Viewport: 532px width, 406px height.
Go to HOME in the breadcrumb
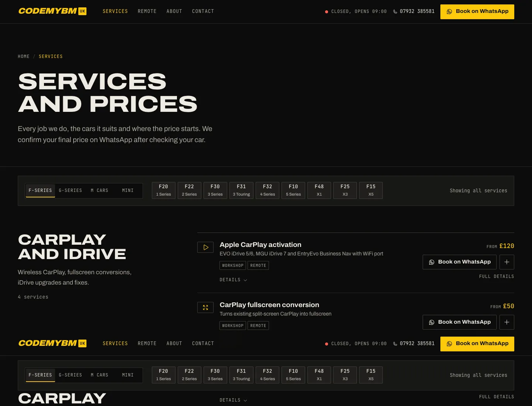pyautogui.click(x=24, y=56)
